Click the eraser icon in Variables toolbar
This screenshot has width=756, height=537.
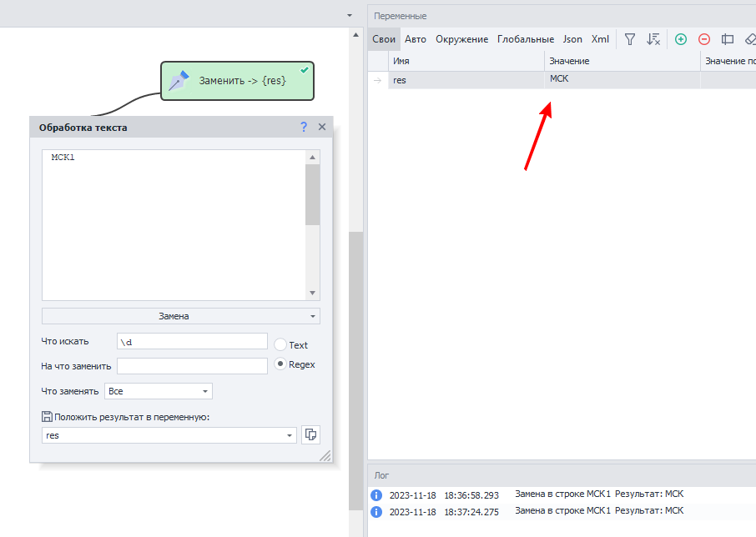pyautogui.click(x=750, y=39)
